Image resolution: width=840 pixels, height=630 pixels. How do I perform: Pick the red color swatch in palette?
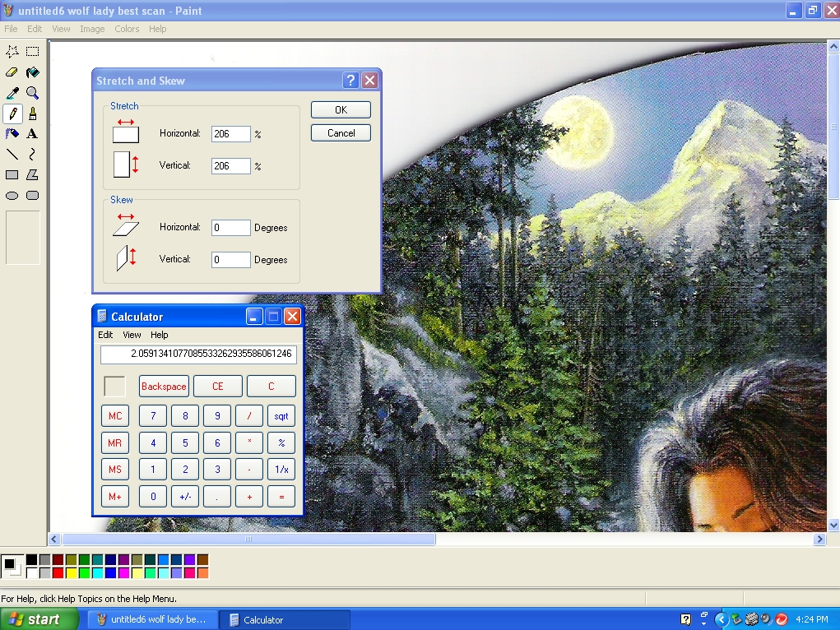point(58,573)
